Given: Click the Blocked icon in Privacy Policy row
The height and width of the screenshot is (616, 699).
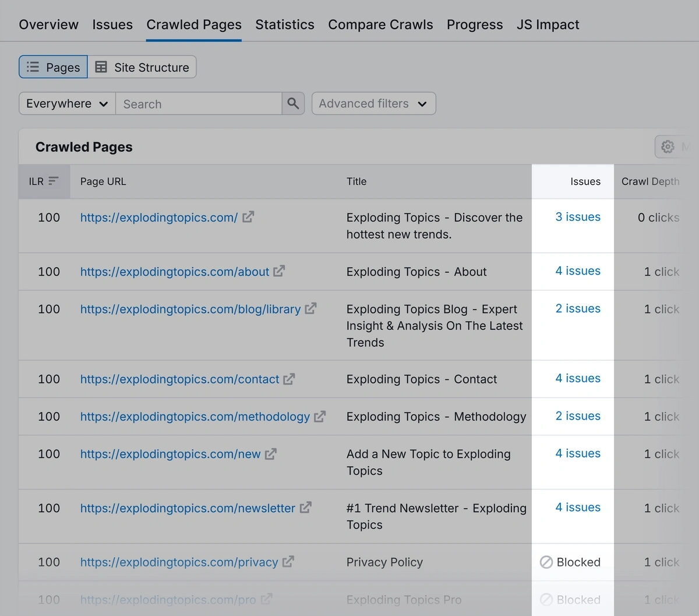Looking at the screenshot, I should (x=546, y=562).
